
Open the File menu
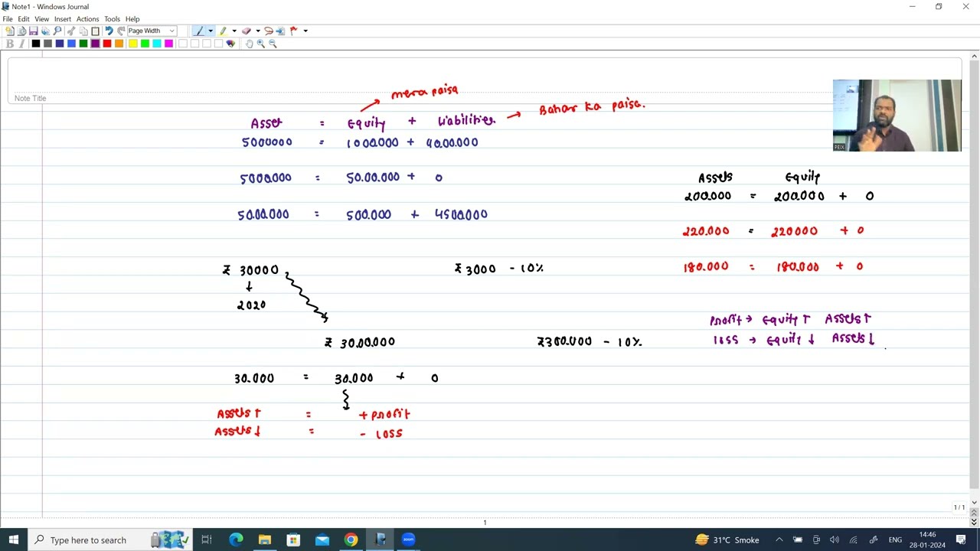[x=8, y=18]
